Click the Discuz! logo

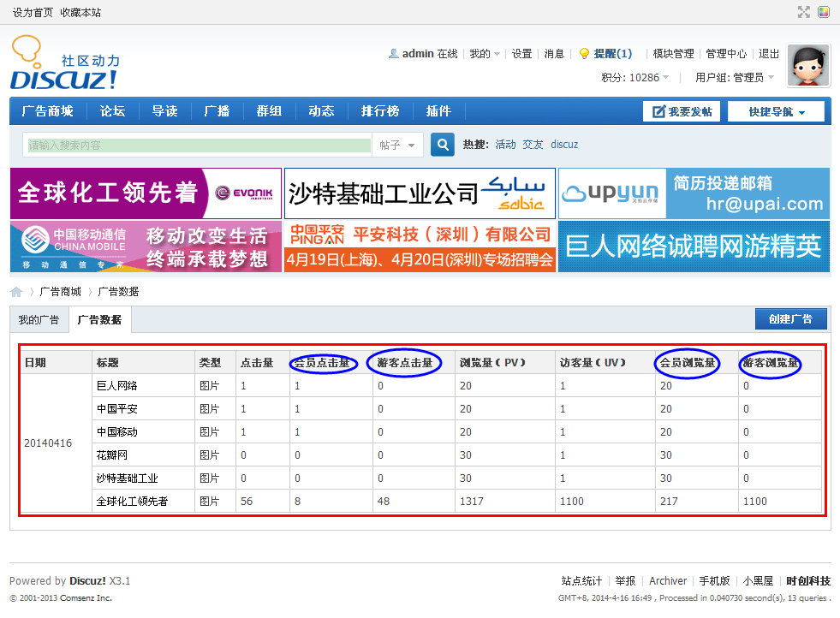[x=65, y=62]
